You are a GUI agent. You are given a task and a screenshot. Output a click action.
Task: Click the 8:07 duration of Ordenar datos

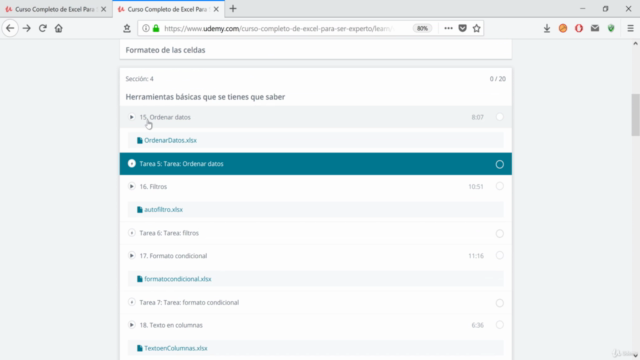pos(478,117)
